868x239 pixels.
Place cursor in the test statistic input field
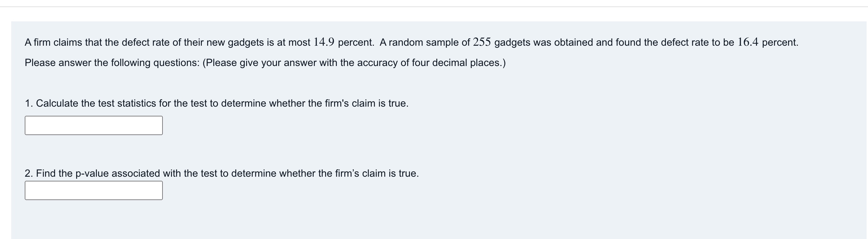[x=93, y=125]
